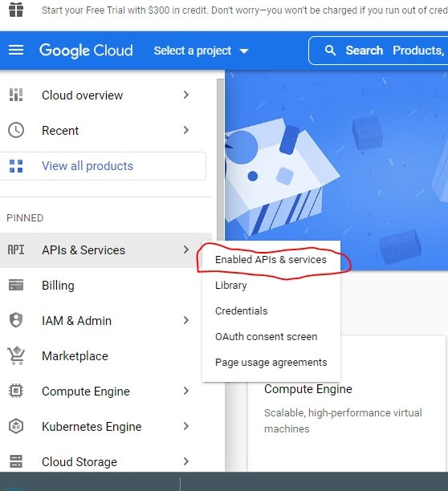
Task: Click the Recent clock icon
Action: coord(16,130)
